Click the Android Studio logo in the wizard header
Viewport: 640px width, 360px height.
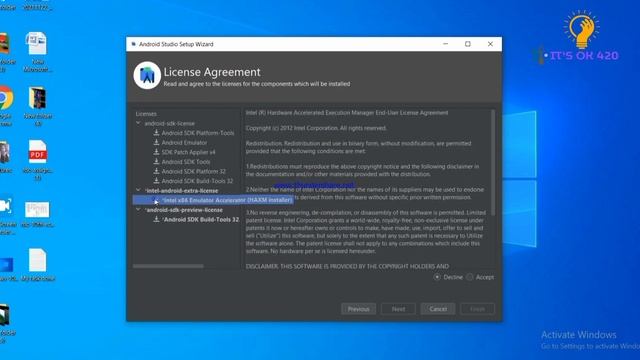147,76
